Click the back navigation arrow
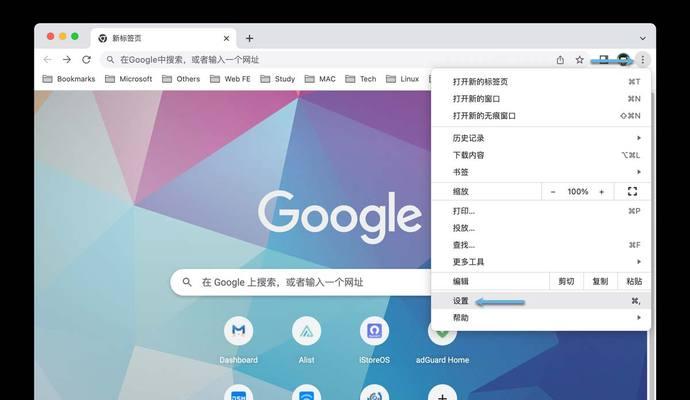This screenshot has height=400, width=690. 48,59
